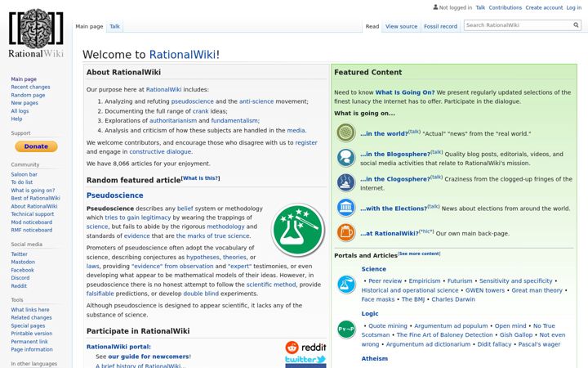Open the Gish Gallop article
The width and height of the screenshot is (588, 368).
(x=516, y=335)
